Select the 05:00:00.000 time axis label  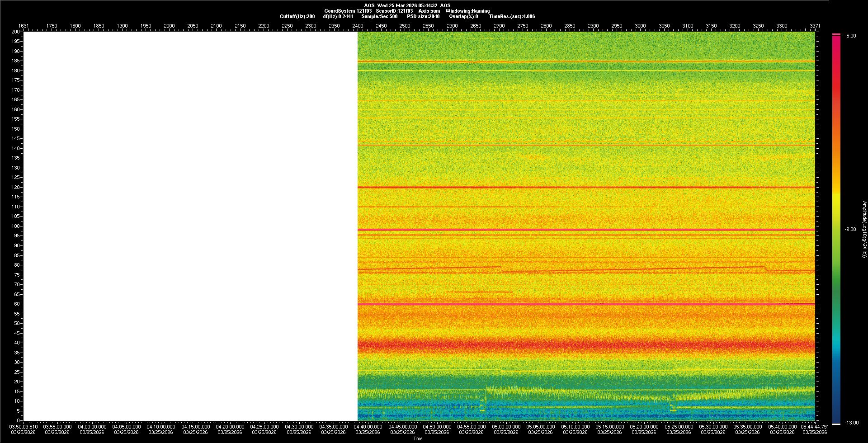(x=506, y=427)
